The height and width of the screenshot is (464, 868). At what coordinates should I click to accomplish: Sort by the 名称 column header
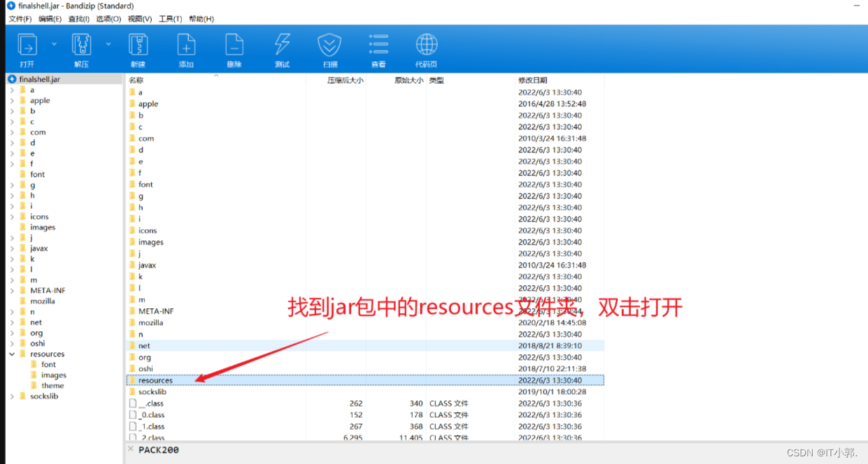click(136, 80)
